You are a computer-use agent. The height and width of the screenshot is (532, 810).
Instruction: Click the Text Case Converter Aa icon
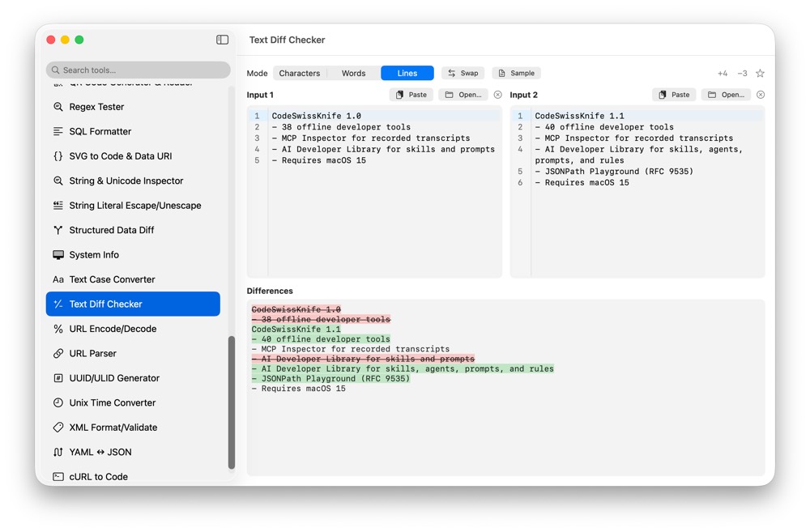point(58,279)
